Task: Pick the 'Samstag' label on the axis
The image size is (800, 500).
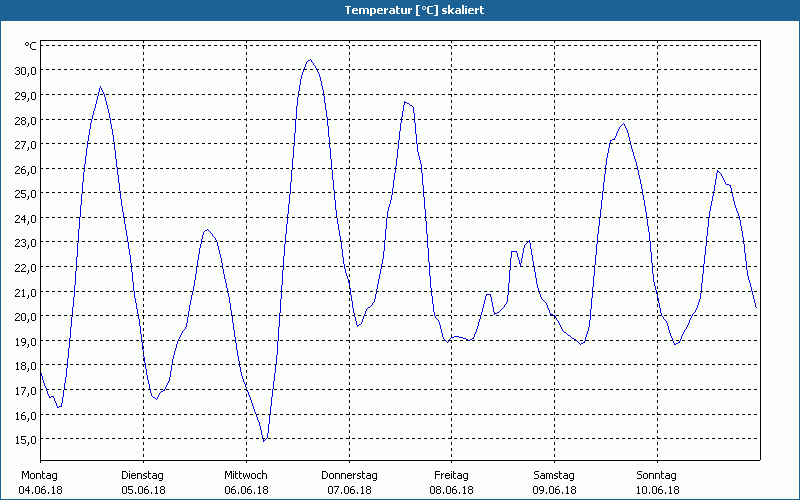Action: coord(554,475)
